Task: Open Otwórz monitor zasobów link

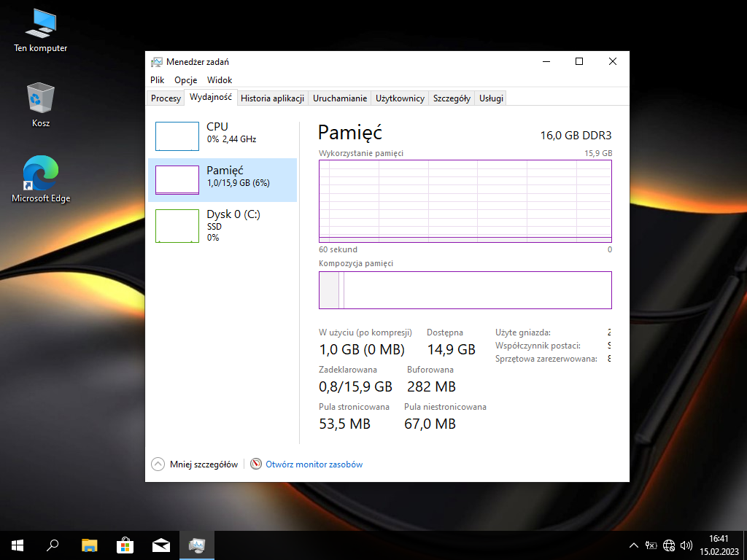Action: (314, 464)
